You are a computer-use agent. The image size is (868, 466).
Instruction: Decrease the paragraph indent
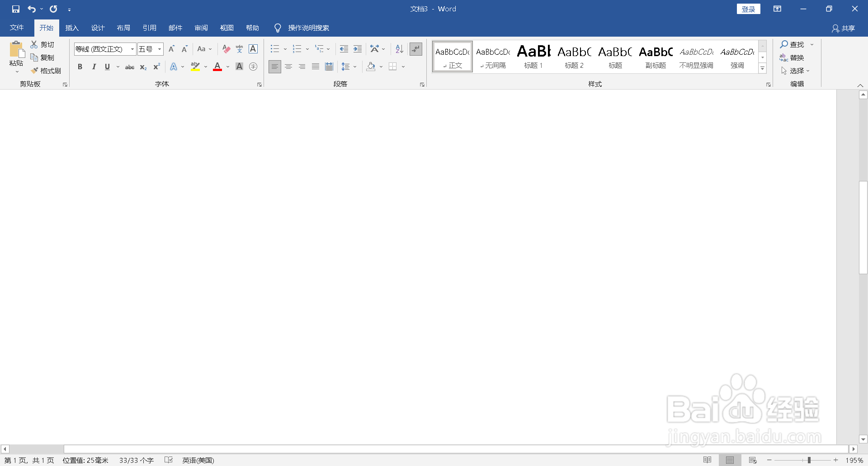click(x=344, y=49)
